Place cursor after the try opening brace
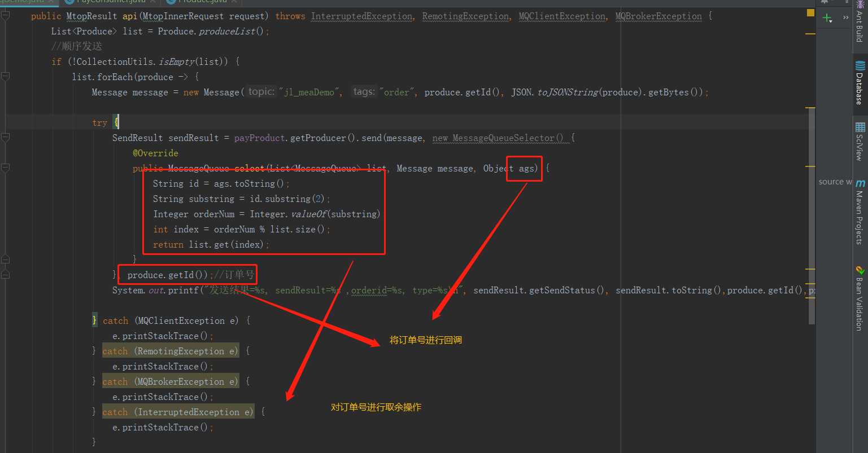Screen dimensions: 868x453 point(119,122)
